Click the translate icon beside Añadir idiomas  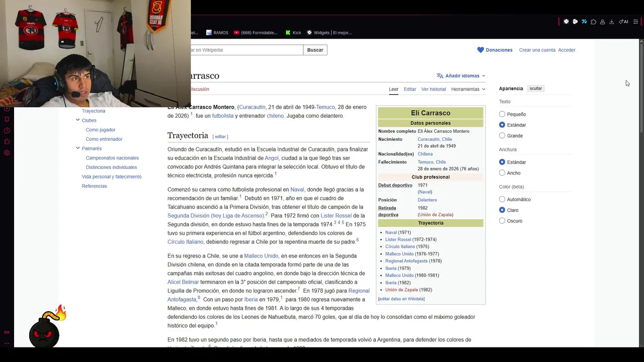tap(440, 76)
